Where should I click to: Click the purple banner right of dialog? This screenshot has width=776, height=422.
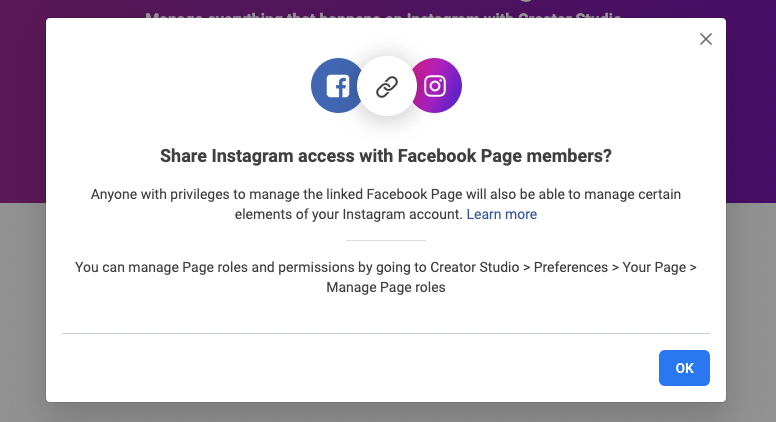point(751,100)
